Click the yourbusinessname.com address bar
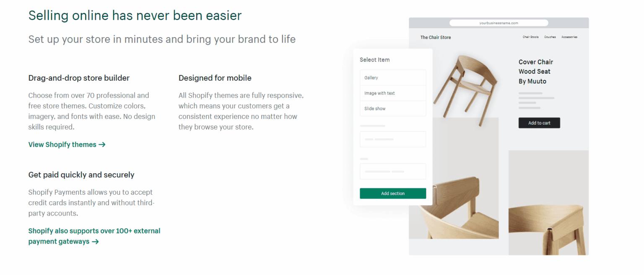This screenshot has height=275, width=644. pyautogui.click(x=499, y=23)
